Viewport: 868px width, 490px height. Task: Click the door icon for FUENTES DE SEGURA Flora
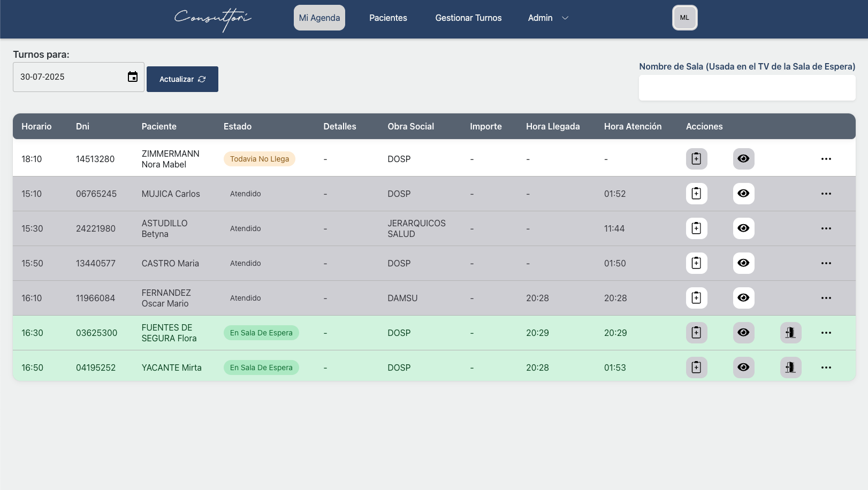pyautogui.click(x=790, y=332)
